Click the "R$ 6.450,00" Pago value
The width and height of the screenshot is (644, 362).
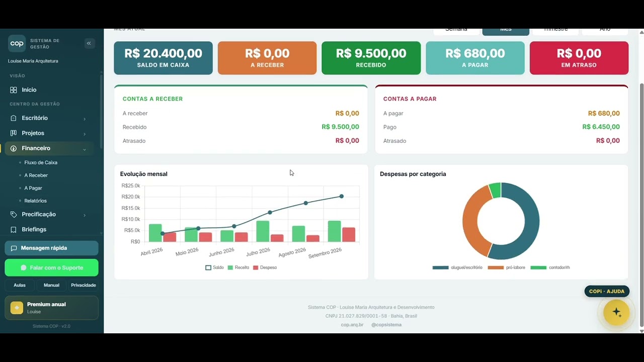[x=601, y=127]
